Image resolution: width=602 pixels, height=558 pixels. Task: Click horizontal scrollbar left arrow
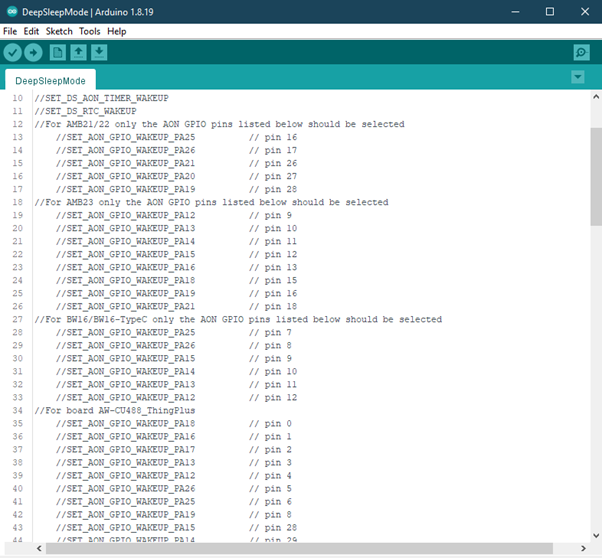(x=39, y=548)
